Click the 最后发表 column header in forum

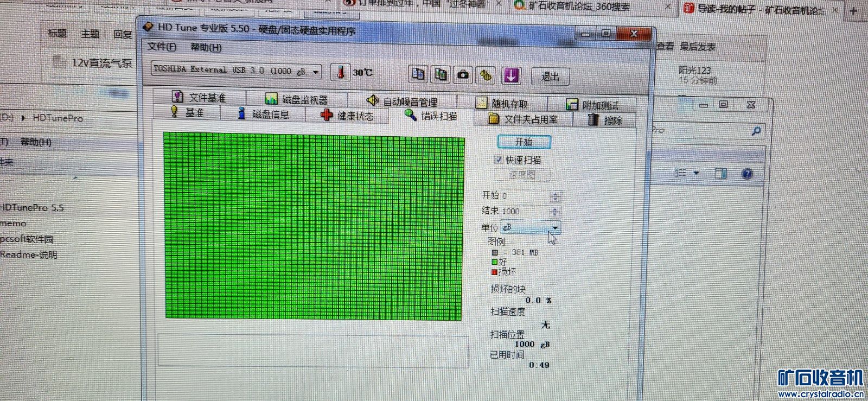coord(698,47)
